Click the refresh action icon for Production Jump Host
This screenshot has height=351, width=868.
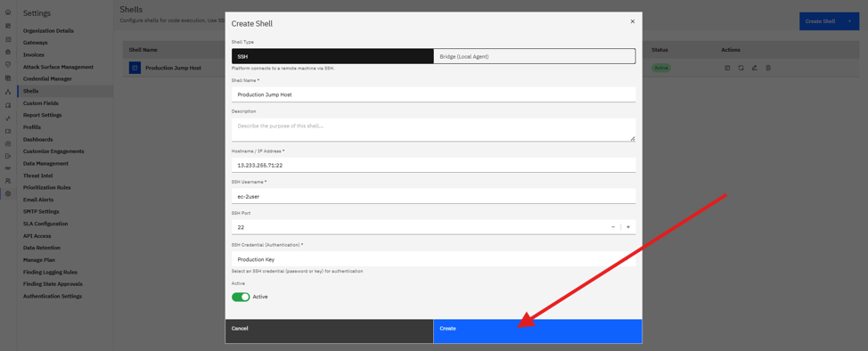click(x=741, y=68)
